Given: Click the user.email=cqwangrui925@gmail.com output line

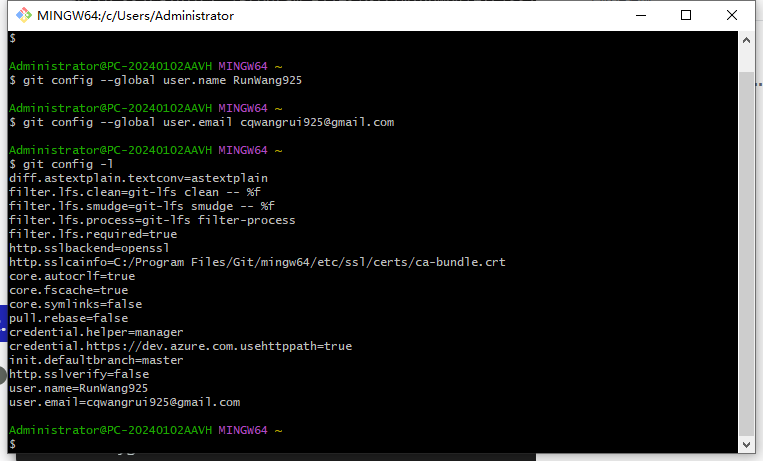Looking at the screenshot, I should pos(124,402).
